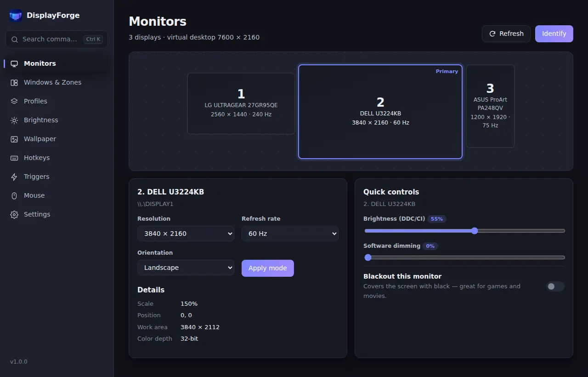This screenshot has height=377, width=588.
Task: Open the Hotkeys page
Action: (57, 158)
